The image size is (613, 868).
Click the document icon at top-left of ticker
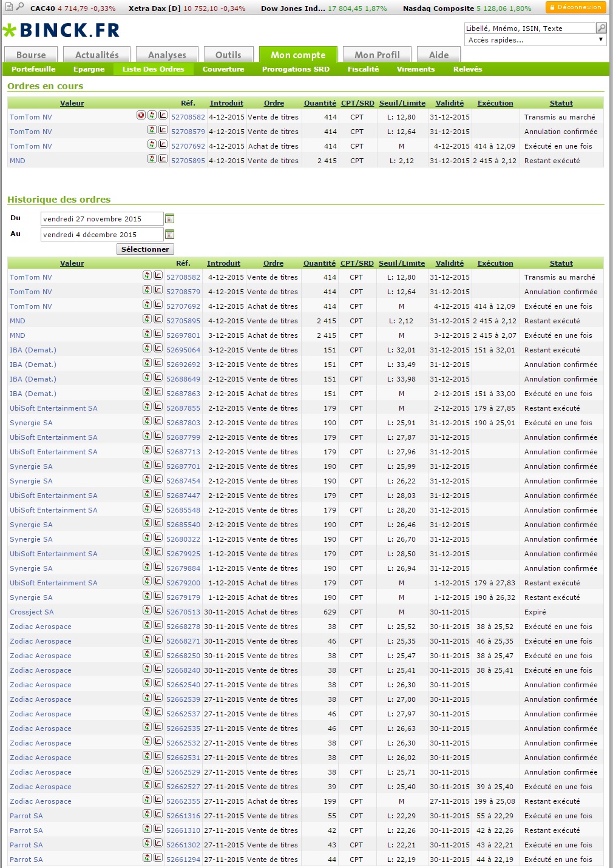coord(8,7)
